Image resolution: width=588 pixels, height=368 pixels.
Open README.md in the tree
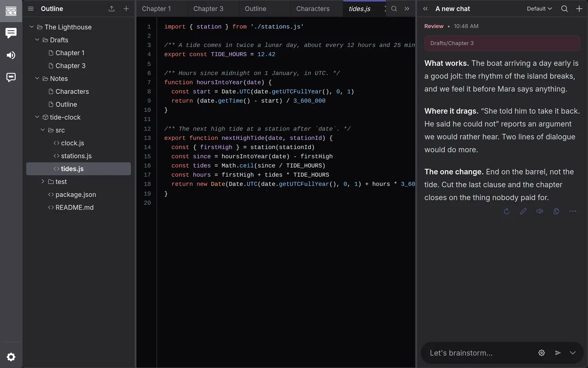coord(79,207)
